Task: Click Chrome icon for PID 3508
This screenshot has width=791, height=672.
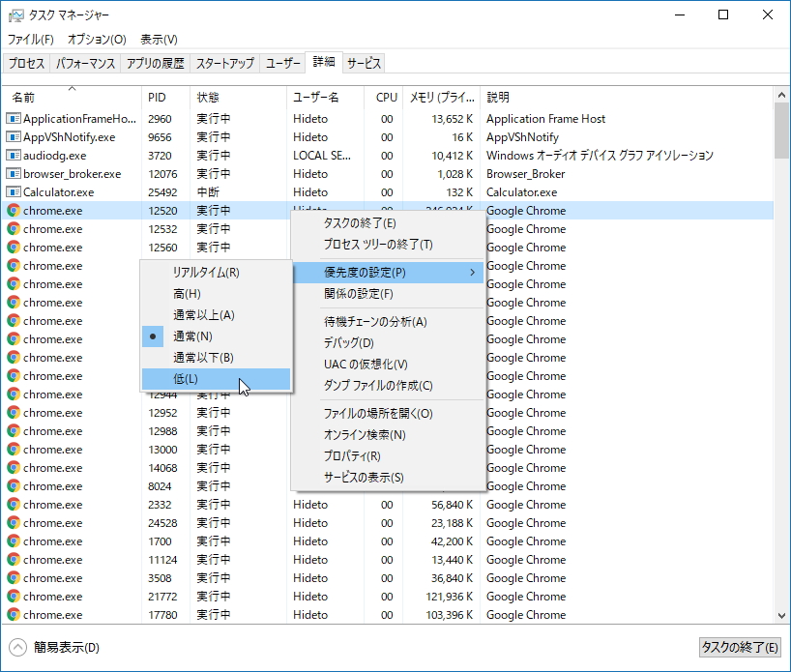Action: coord(14,578)
